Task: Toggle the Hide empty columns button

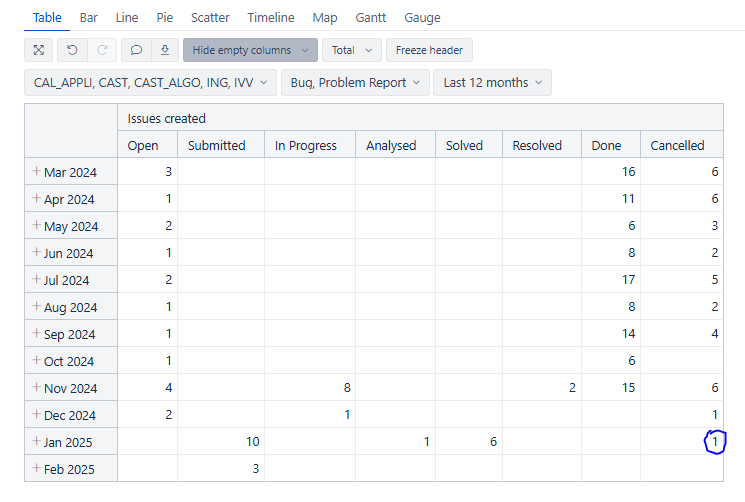Action: pyautogui.click(x=250, y=50)
